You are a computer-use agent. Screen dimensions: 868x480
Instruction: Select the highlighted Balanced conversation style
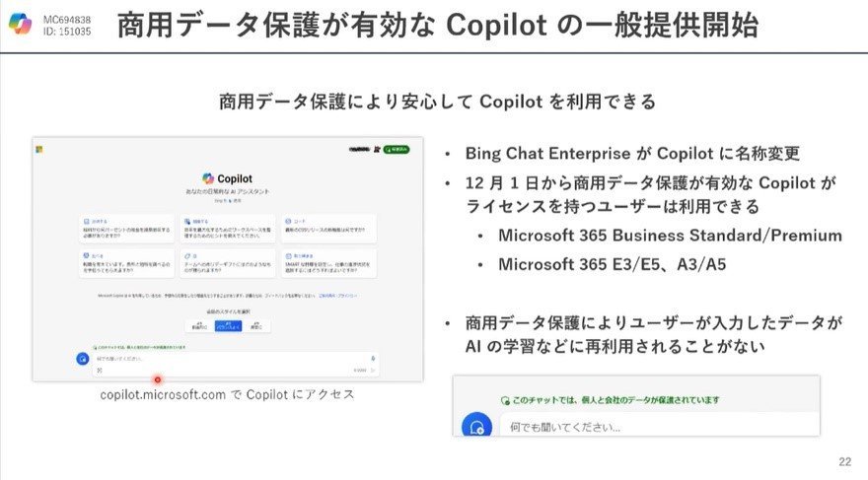click(x=228, y=325)
